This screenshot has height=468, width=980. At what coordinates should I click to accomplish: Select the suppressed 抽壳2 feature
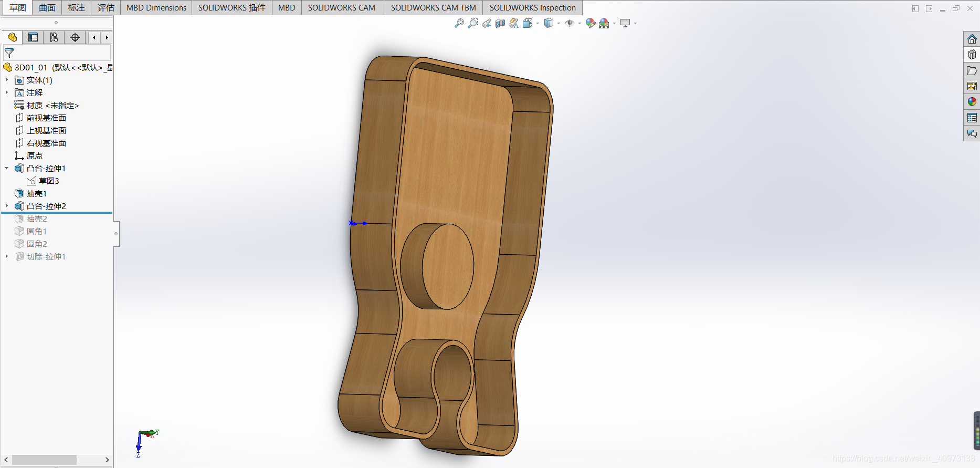[x=31, y=219]
